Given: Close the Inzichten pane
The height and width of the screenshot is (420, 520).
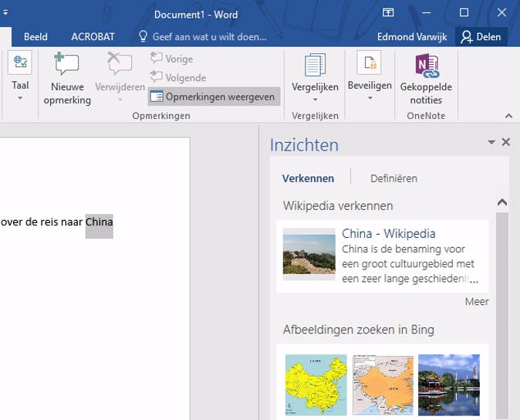Looking at the screenshot, I should [506, 142].
